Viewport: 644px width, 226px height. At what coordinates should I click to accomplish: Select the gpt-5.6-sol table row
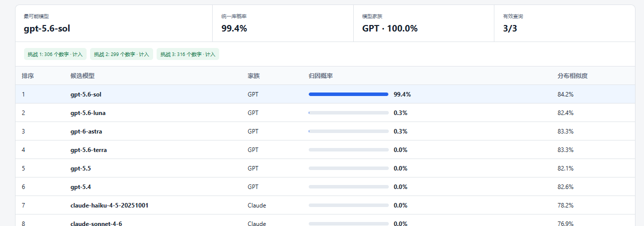(x=325, y=94)
